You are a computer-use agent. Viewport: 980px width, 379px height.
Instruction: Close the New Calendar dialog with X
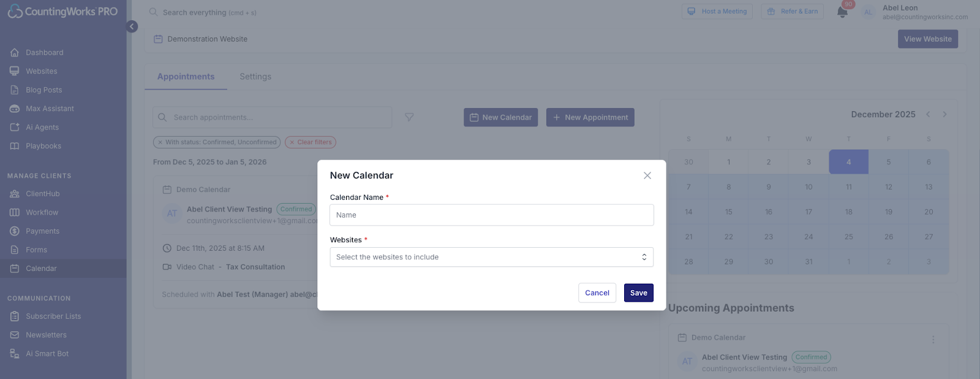point(647,175)
